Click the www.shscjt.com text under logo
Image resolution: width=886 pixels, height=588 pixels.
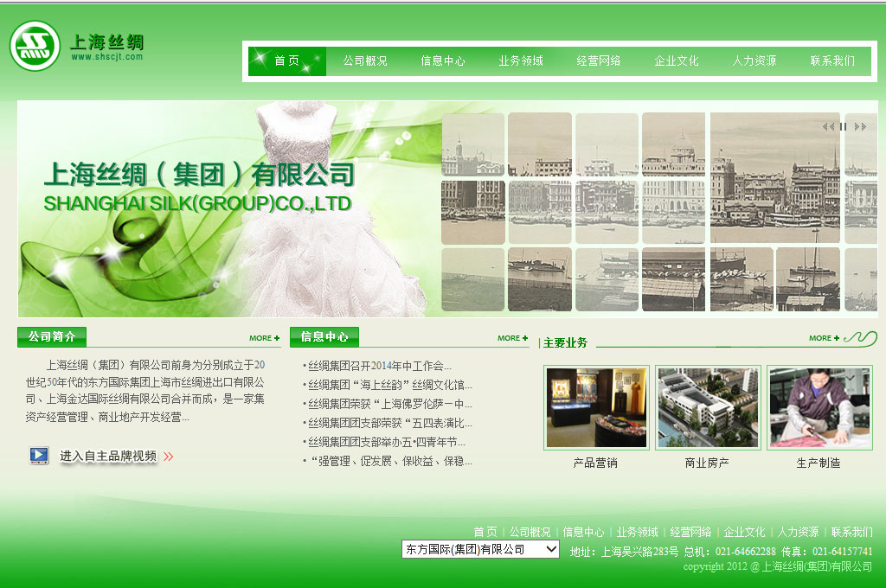pos(107,56)
